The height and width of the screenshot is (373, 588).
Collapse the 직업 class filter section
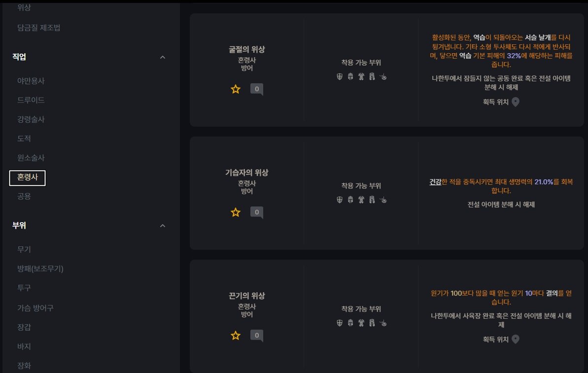click(163, 57)
